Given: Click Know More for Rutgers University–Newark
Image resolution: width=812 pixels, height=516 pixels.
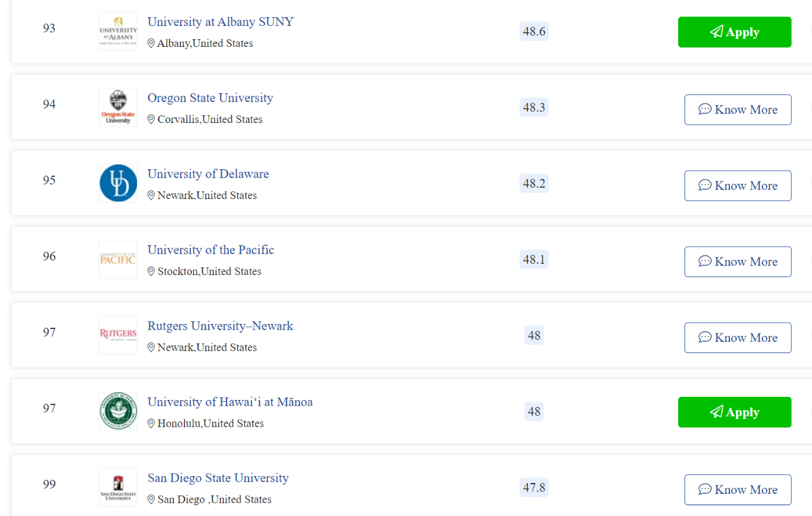Looking at the screenshot, I should coord(738,338).
